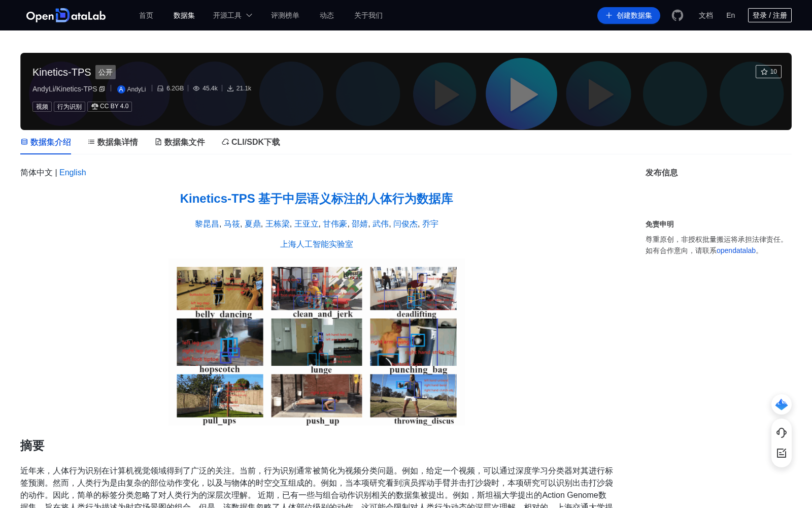Star the dataset with the 10 star button
Image resolution: width=812 pixels, height=508 pixels.
pyautogui.click(x=768, y=72)
